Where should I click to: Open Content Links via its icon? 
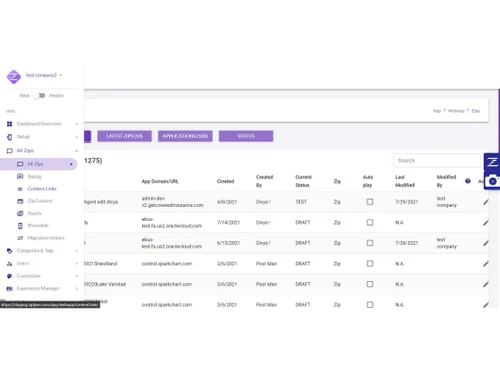[20, 189]
